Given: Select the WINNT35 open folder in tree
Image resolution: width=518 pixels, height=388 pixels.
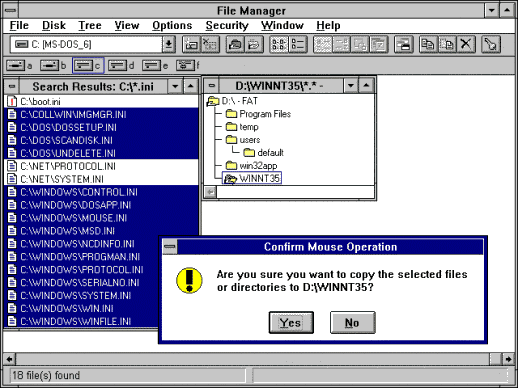Looking at the screenshot, I should (252, 178).
